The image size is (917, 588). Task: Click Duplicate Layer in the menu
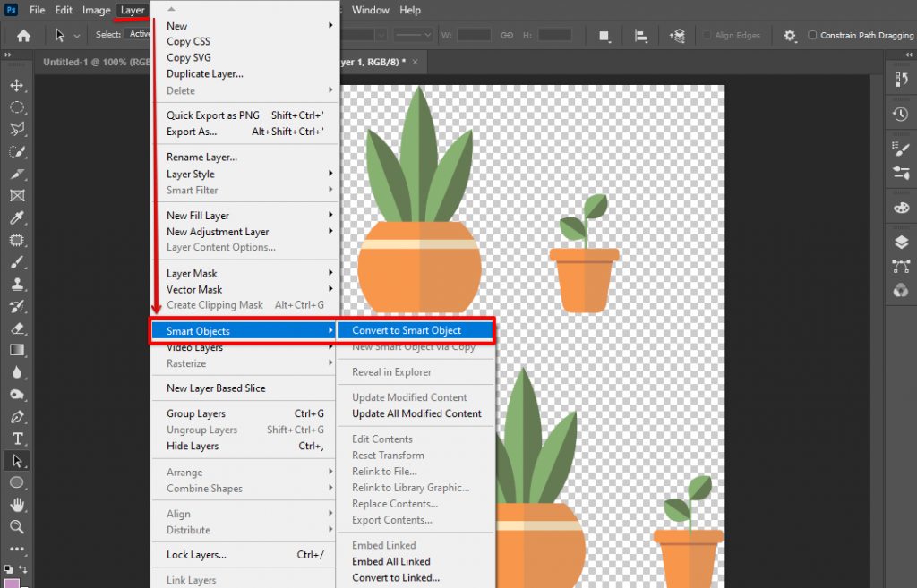coord(206,73)
